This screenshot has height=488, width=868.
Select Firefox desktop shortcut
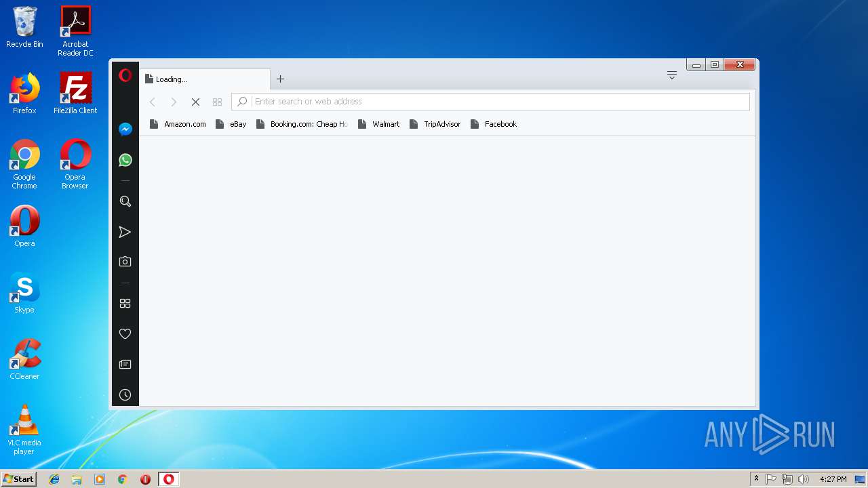(x=24, y=94)
